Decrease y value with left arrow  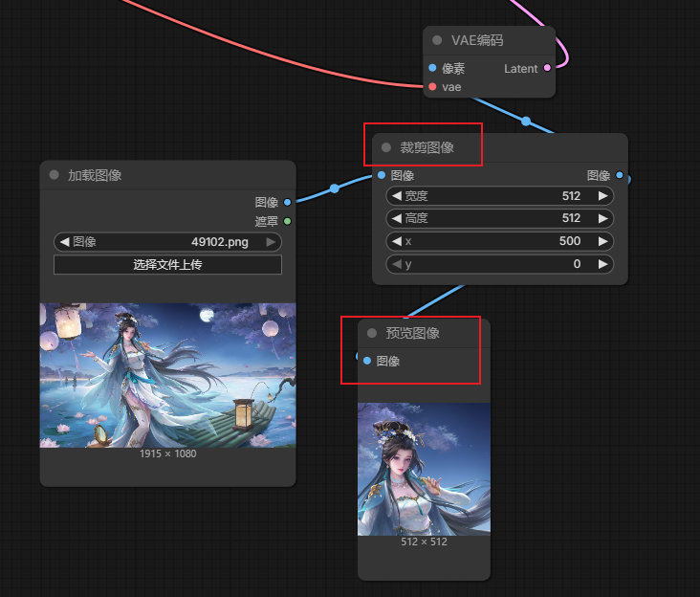pos(397,264)
